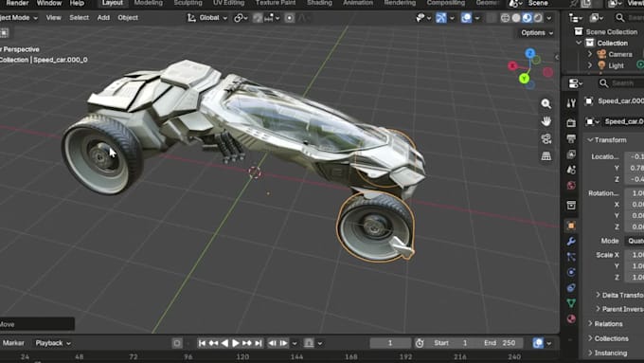Switch to solid viewport shading

tap(516, 18)
